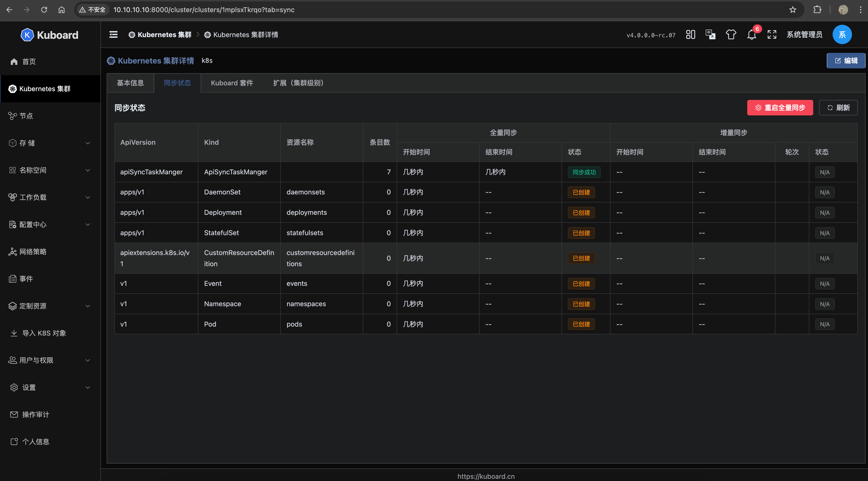Open 网络策略 in sidebar
The width and height of the screenshot is (868, 481).
coord(50,252)
